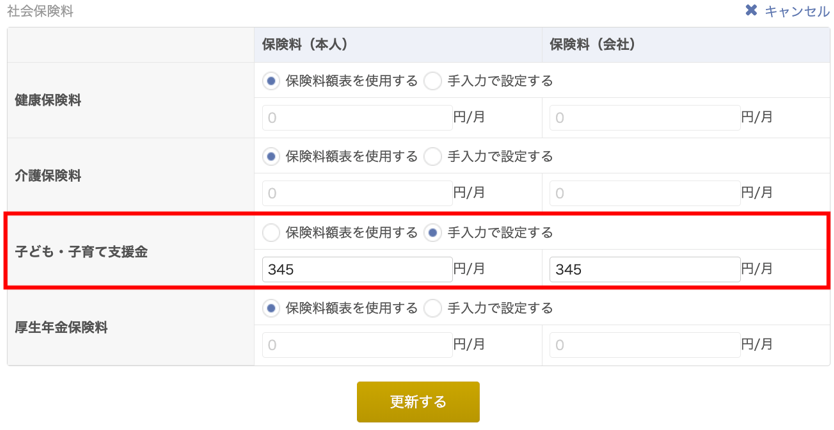Select 手入力で設定する for 介護保険料
834x430 pixels.
(x=433, y=157)
